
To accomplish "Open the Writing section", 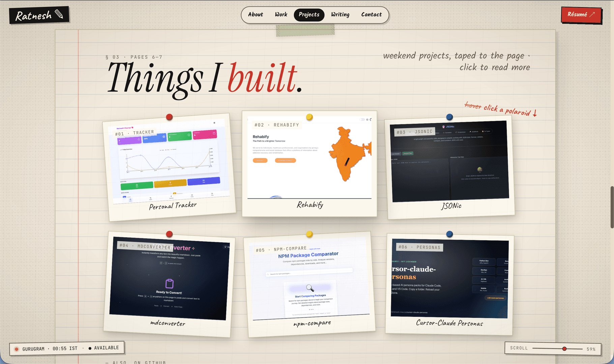I will click(340, 14).
